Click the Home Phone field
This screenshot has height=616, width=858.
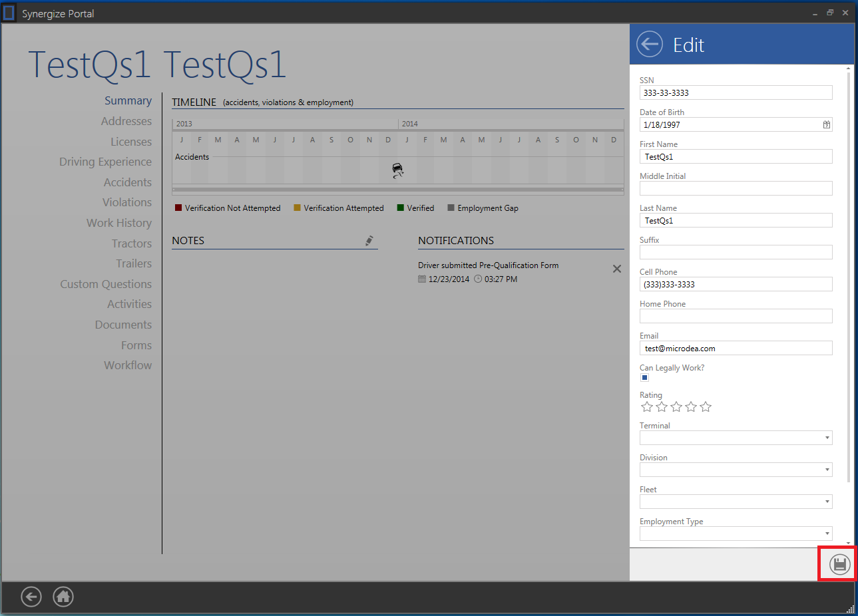pos(736,316)
